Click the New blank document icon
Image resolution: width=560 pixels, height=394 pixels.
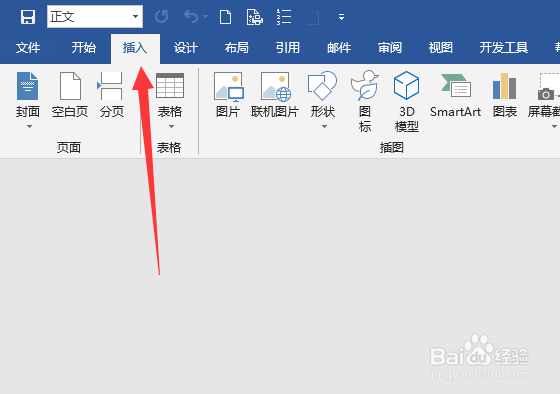tap(225, 17)
